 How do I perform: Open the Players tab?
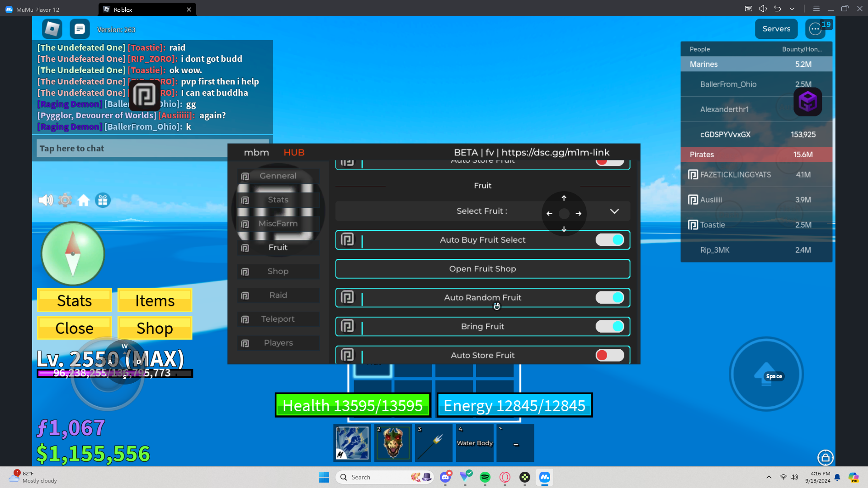[278, 343]
